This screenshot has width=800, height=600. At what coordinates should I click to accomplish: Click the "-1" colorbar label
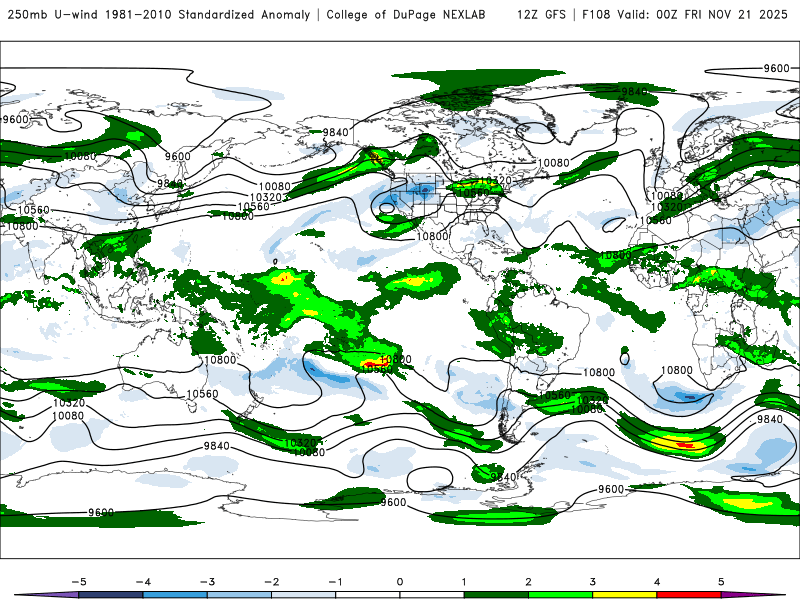(x=336, y=582)
